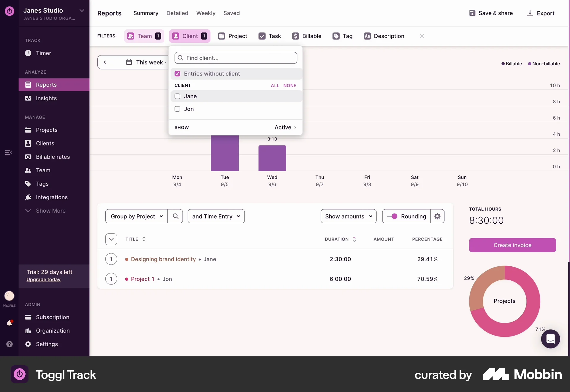Open the Group by Project dropdown
Screen dimensions: 570x392
(136, 216)
